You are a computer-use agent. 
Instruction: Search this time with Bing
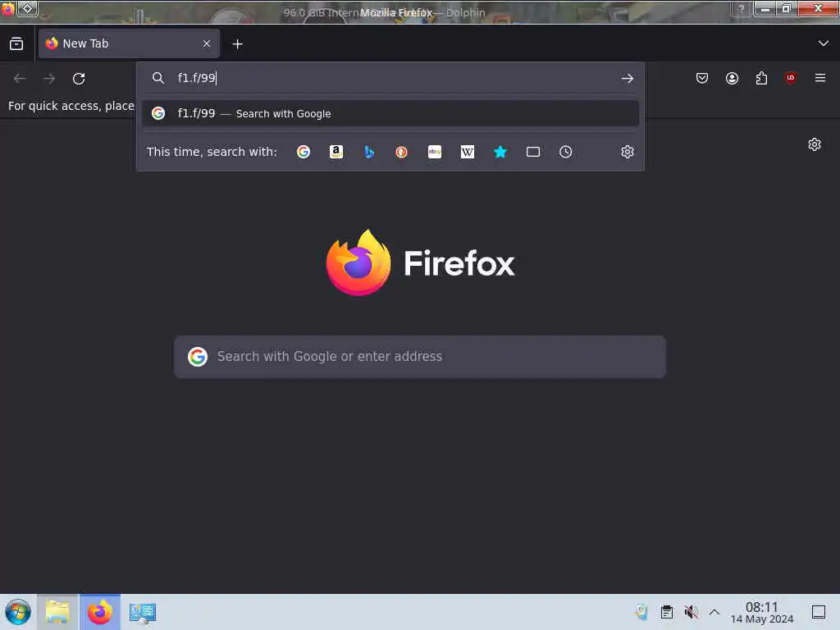[369, 152]
